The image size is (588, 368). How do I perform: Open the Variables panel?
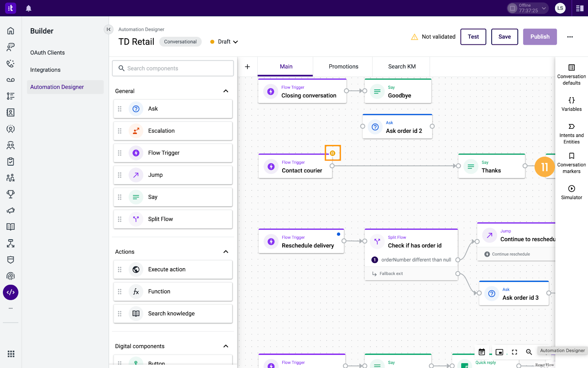coord(571,104)
